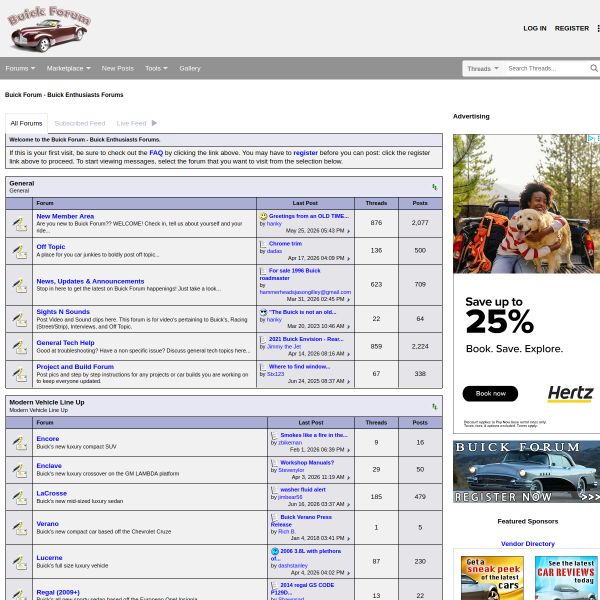Open the LaCrosse forum
This screenshot has width=600, height=600.
point(52,494)
